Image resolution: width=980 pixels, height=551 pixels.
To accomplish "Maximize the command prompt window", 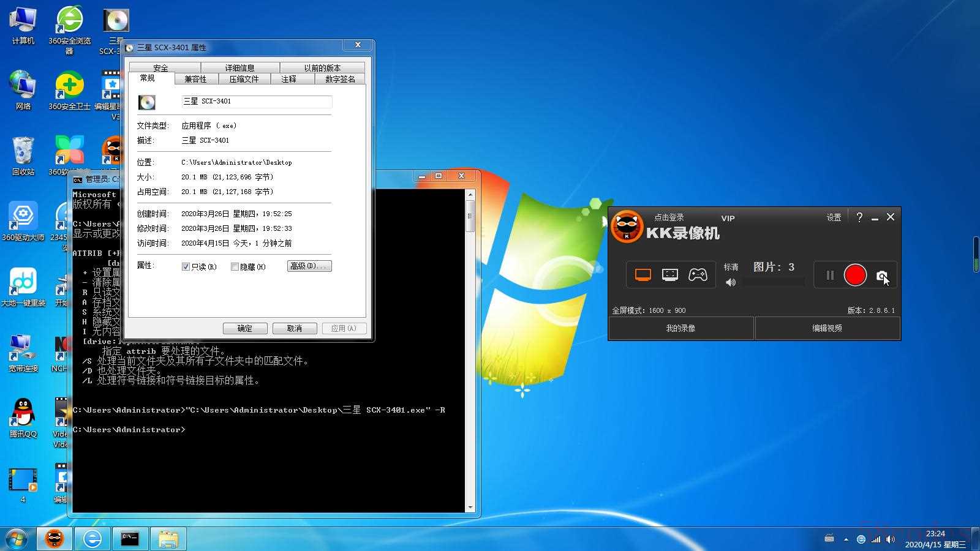I will point(439,176).
